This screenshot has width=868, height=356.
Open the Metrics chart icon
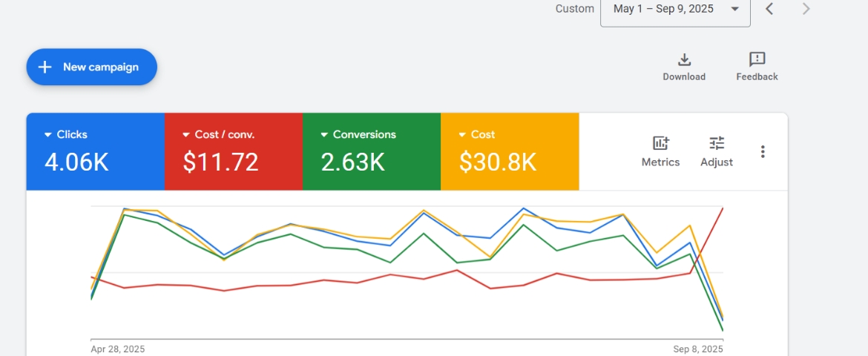[x=660, y=144]
